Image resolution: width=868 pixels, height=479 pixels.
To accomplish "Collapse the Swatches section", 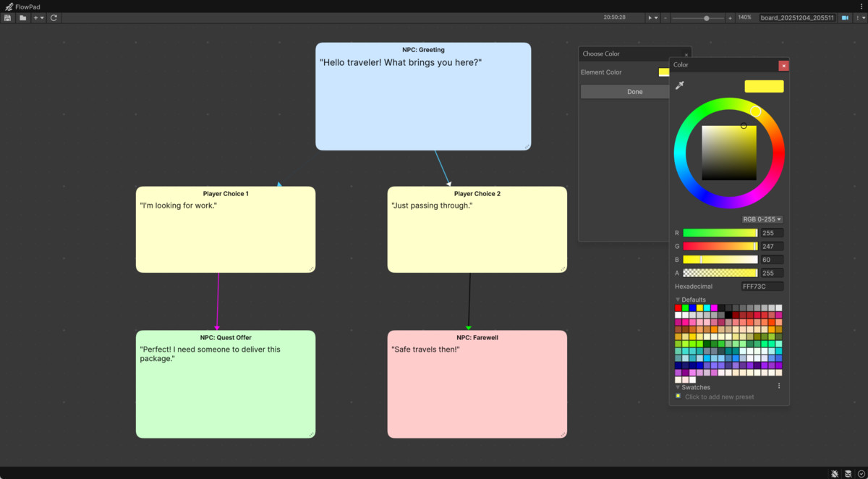I will [x=678, y=387].
